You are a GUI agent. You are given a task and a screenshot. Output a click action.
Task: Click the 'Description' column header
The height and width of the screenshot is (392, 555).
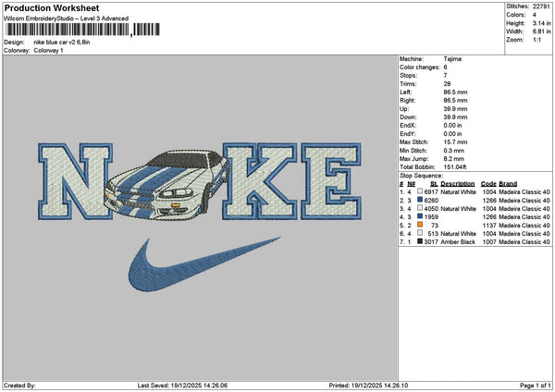pyautogui.click(x=457, y=184)
